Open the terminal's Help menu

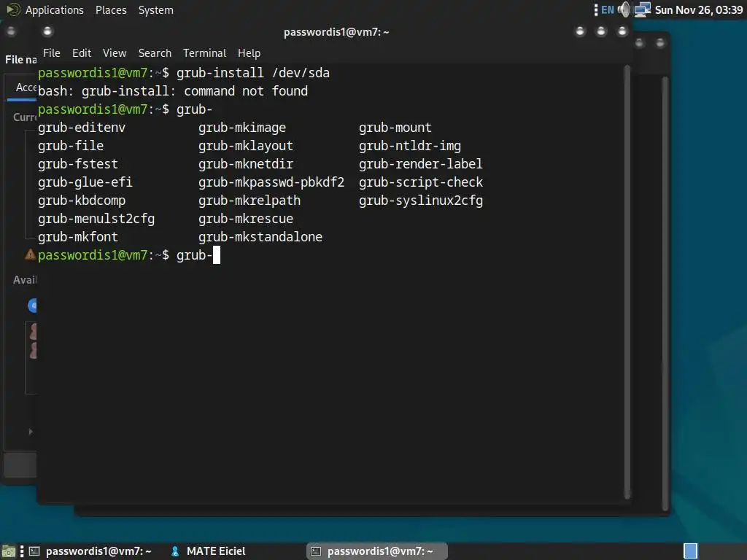click(x=249, y=52)
